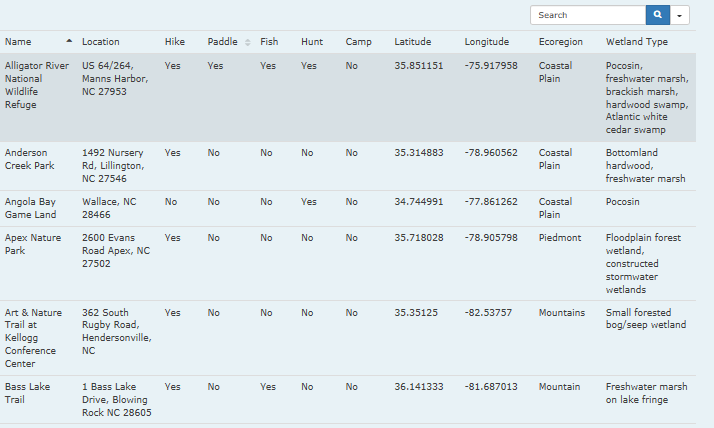This screenshot has width=714, height=428.
Task: Click longitude value -81.687013
Action: coord(491,387)
